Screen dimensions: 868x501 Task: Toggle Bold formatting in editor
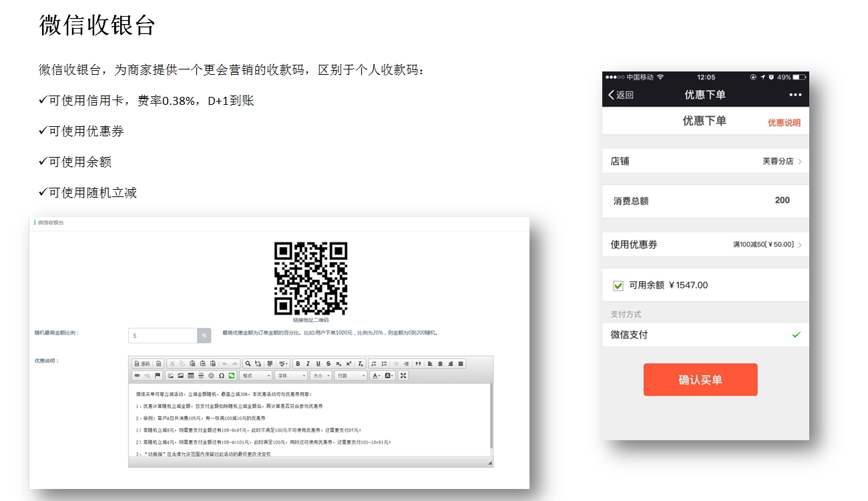tap(298, 363)
